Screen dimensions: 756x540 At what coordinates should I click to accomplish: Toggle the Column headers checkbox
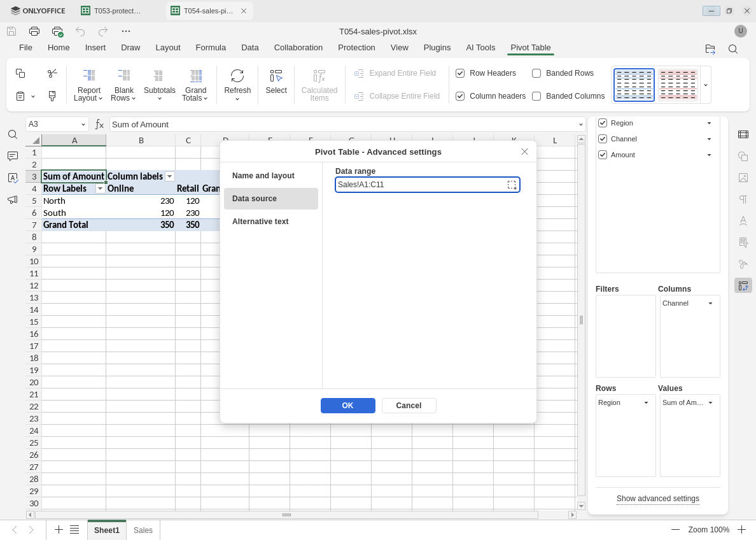[x=460, y=96]
